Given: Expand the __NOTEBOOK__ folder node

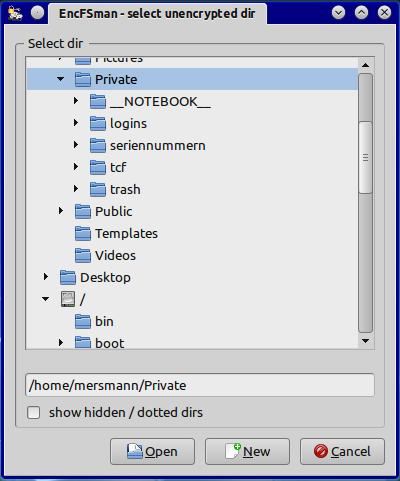Looking at the screenshot, I should click(76, 101).
